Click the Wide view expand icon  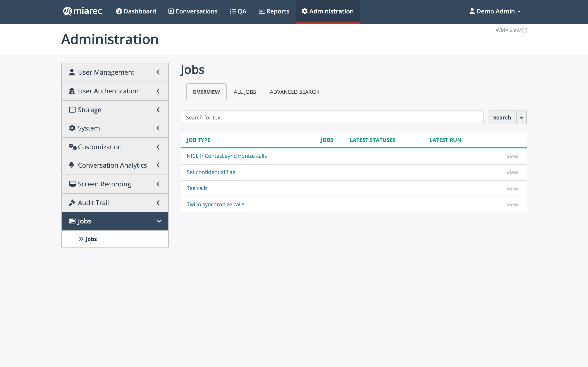[524, 30]
